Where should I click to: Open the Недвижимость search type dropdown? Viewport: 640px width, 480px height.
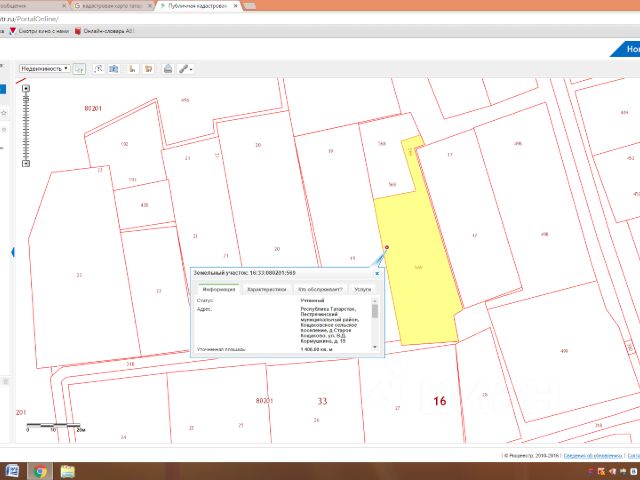[x=46, y=69]
